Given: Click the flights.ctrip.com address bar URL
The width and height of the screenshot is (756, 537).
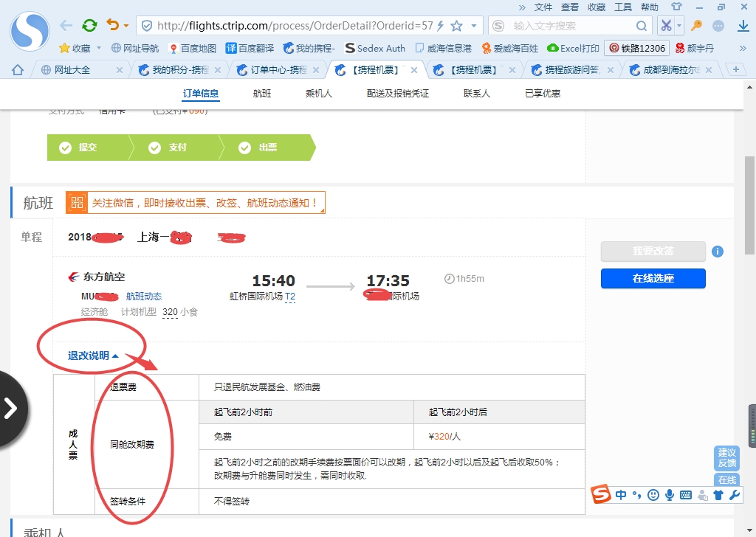Looking at the screenshot, I should [x=295, y=26].
